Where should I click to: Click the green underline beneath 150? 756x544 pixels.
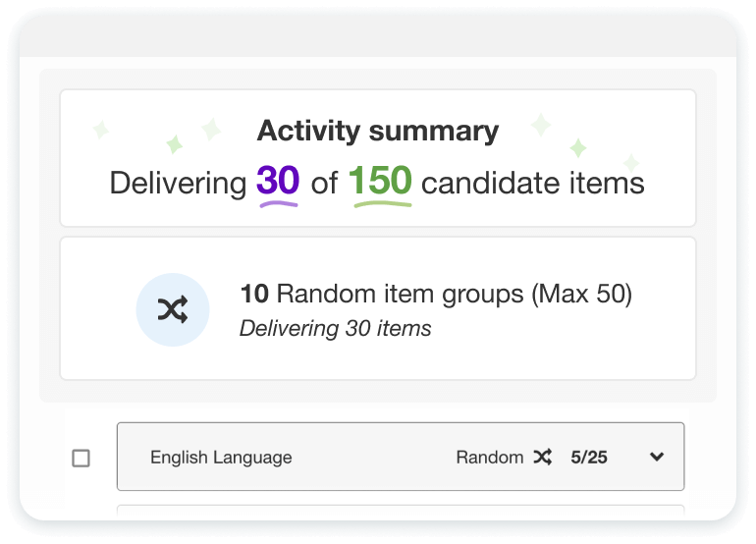click(x=381, y=204)
